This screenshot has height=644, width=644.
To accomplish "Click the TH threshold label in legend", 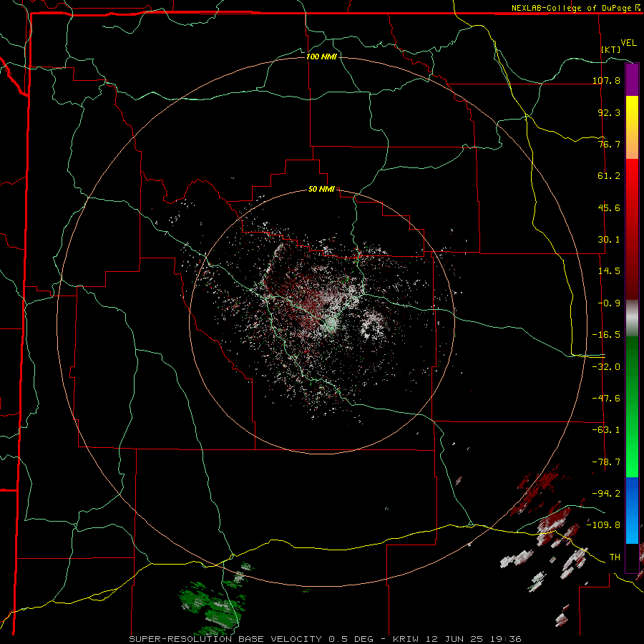I will [615, 557].
